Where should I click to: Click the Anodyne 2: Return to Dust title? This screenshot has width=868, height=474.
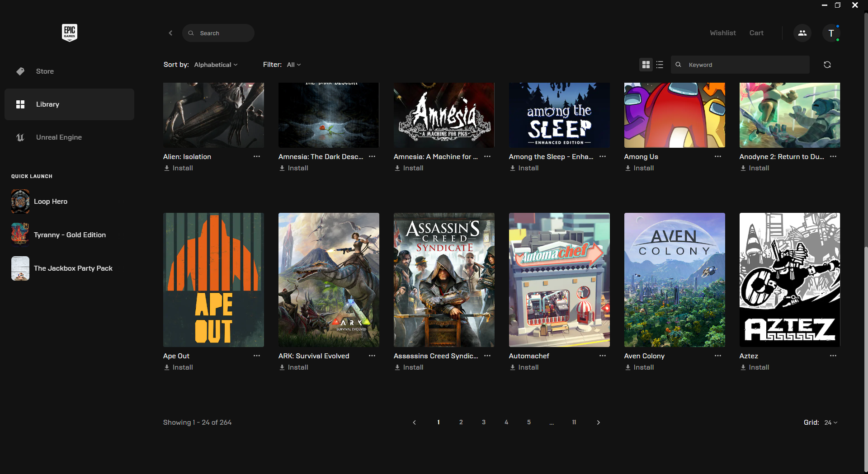782,157
